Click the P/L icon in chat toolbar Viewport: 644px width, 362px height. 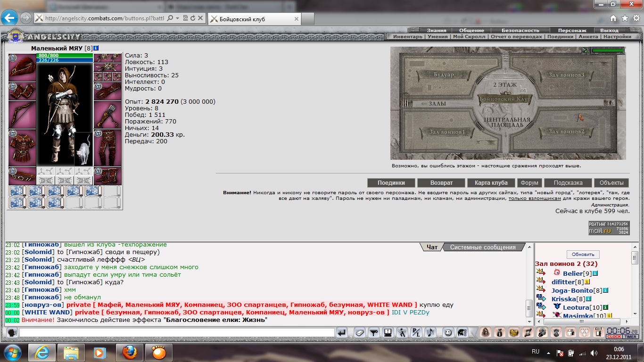pos(416,333)
